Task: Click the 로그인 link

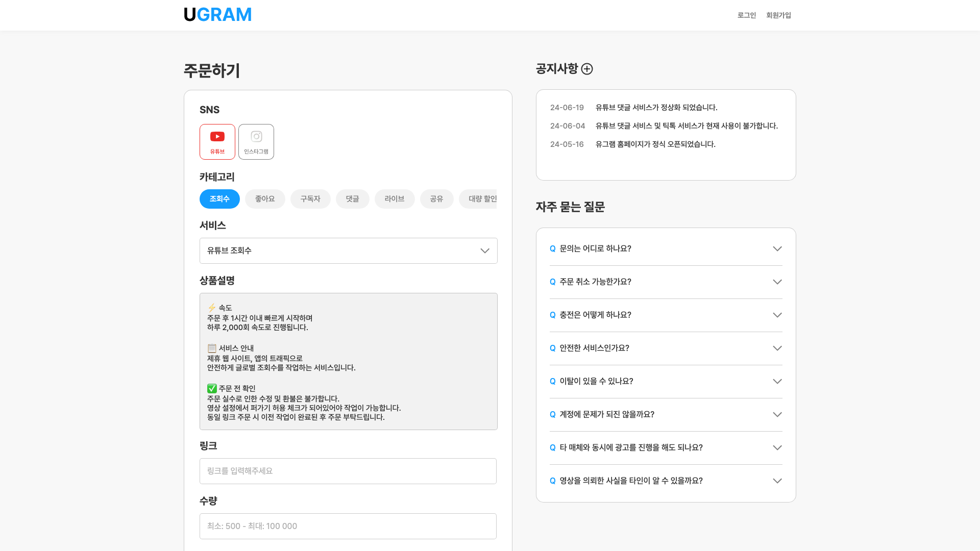Action: [x=746, y=15]
